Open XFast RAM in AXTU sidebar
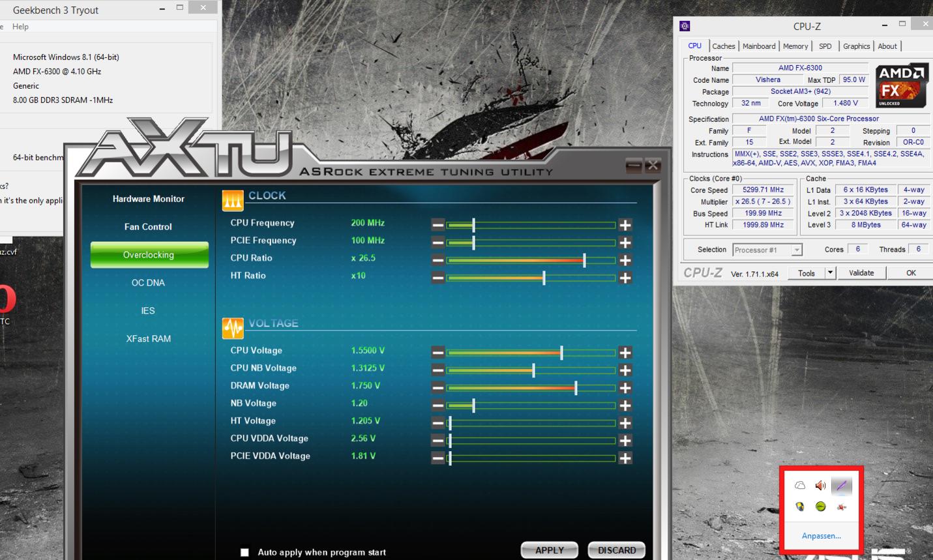933x560 pixels. point(149,339)
